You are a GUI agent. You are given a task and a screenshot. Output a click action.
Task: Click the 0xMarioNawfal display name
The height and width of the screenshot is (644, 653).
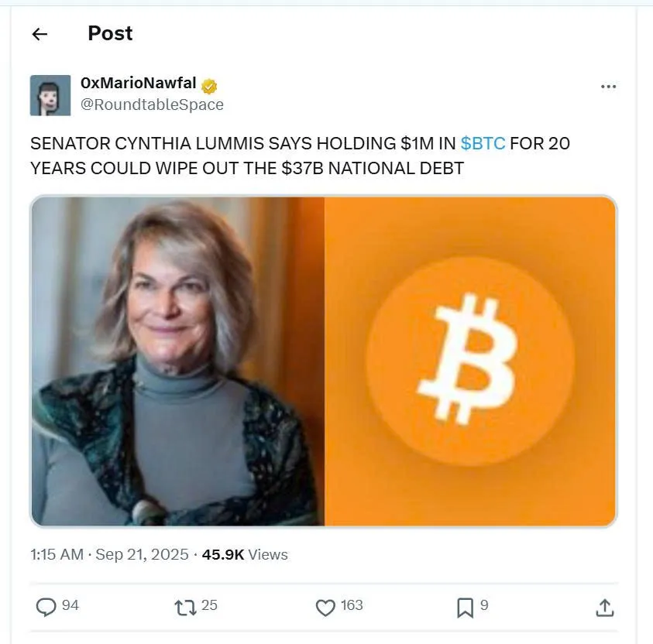pos(138,83)
